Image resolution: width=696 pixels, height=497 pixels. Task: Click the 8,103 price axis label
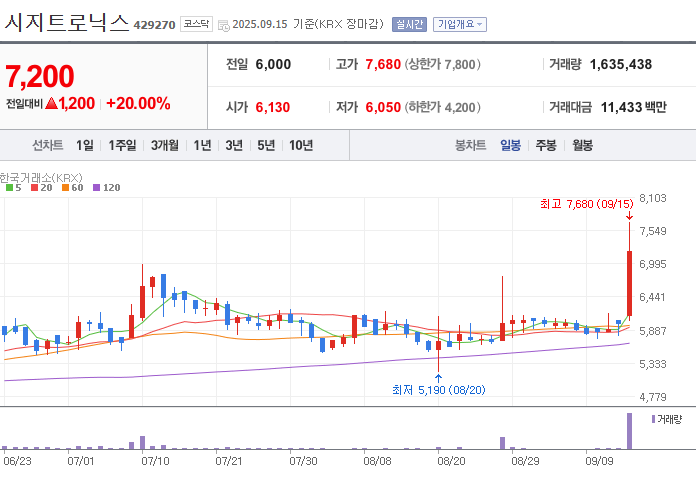pos(652,198)
